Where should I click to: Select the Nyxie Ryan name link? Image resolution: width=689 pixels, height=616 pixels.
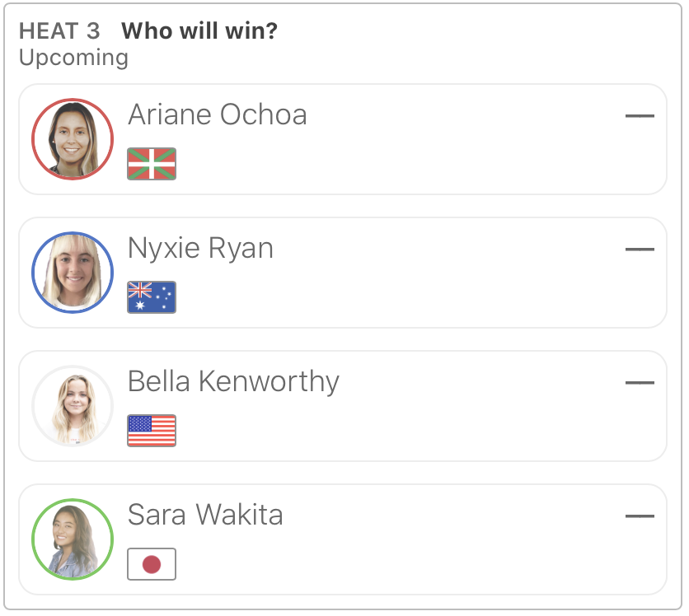[200, 248]
